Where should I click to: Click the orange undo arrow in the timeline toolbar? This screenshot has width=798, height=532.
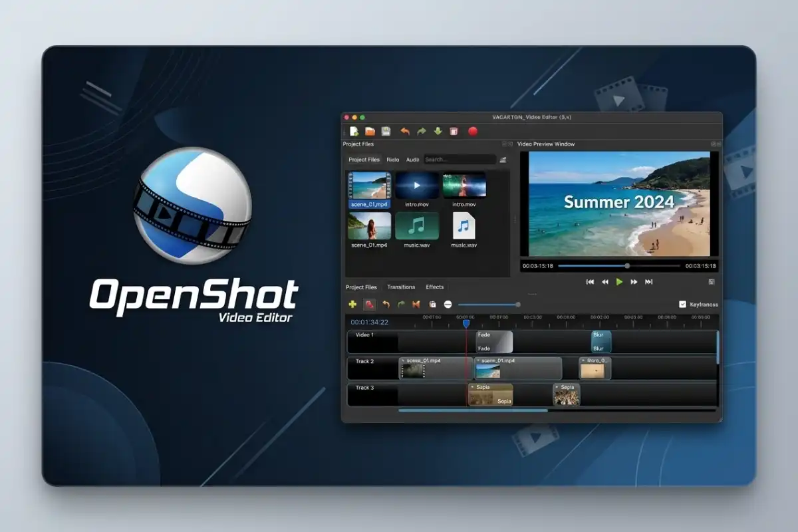386,304
